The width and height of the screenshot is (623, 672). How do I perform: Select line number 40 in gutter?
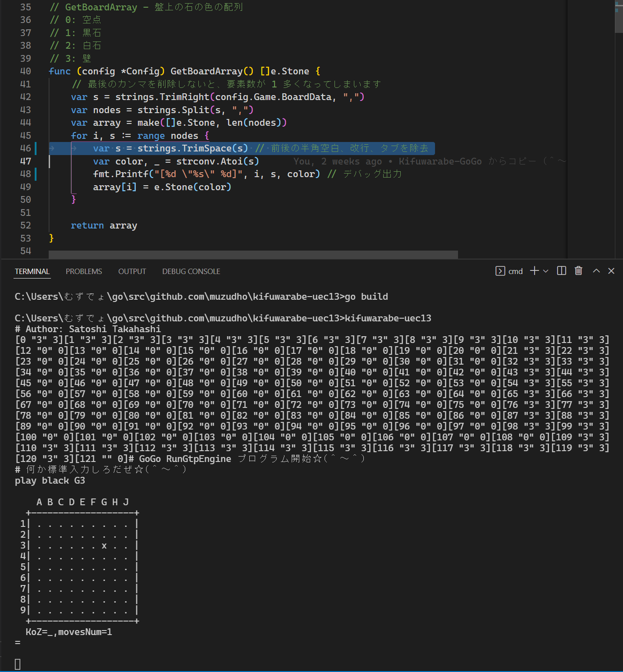tap(26, 71)
